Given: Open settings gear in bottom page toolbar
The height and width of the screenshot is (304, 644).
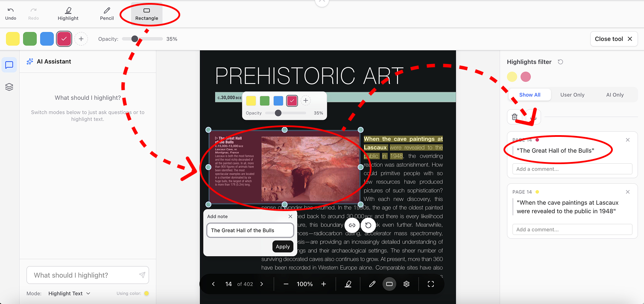Looking at the screenshot, I should (x=407, y=284).
